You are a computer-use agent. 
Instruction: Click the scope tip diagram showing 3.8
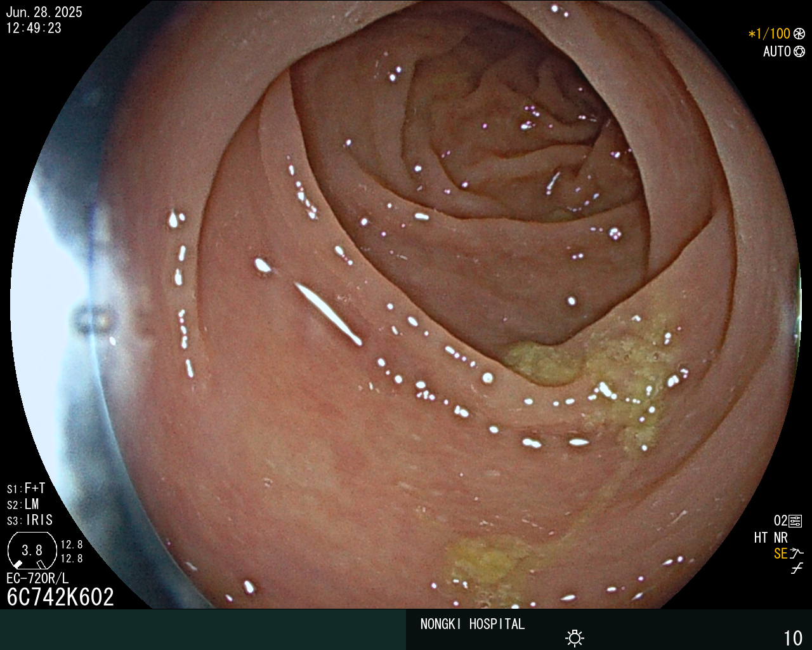pos(32,550)
